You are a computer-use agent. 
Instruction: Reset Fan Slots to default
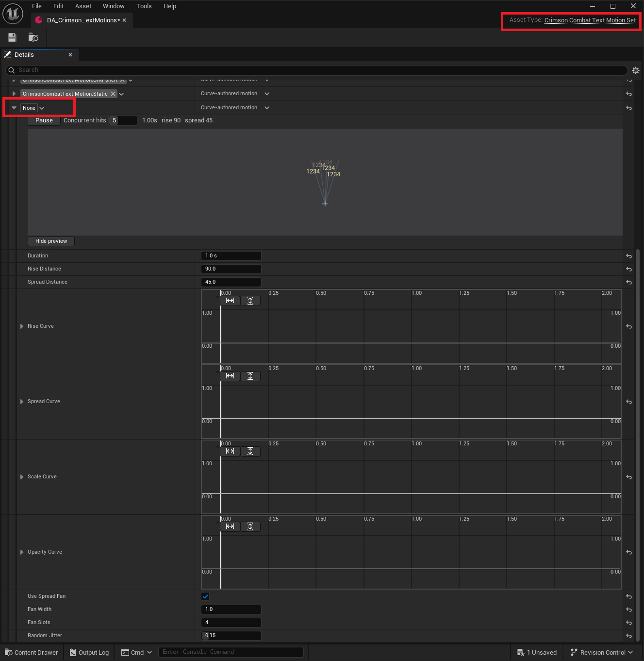point(629,623)
